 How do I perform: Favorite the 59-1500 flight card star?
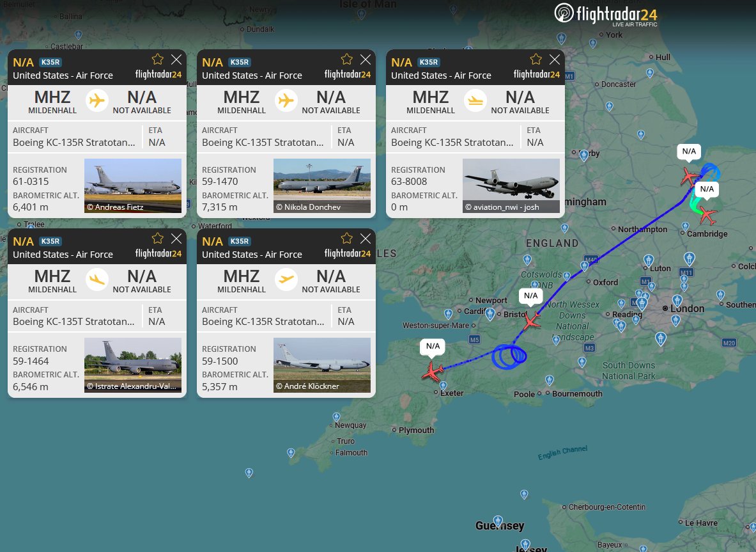click(x=346, y=239)
